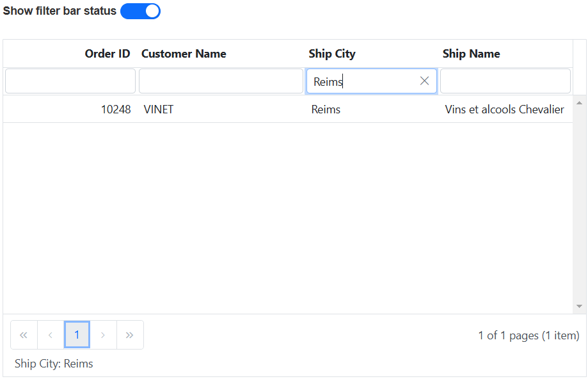Focus the Ship Name filter box
This screenshot has width=588, height=379.
(505, 81)
